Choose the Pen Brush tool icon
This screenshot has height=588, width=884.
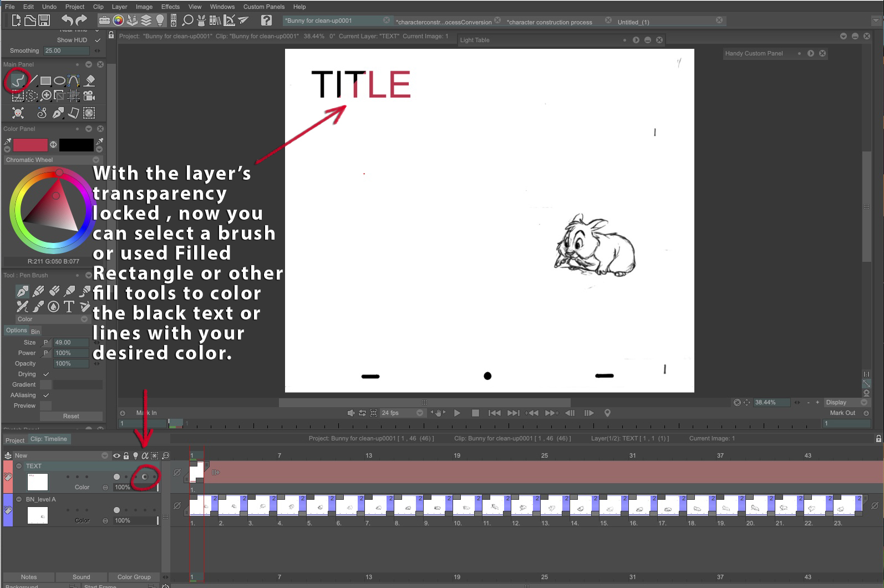[x=22, y=291]
